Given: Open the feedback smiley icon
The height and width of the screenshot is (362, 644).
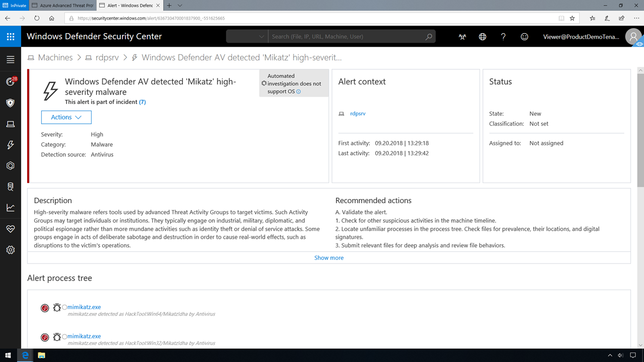Looking at the screenshot, I should [x=524, y=37].
